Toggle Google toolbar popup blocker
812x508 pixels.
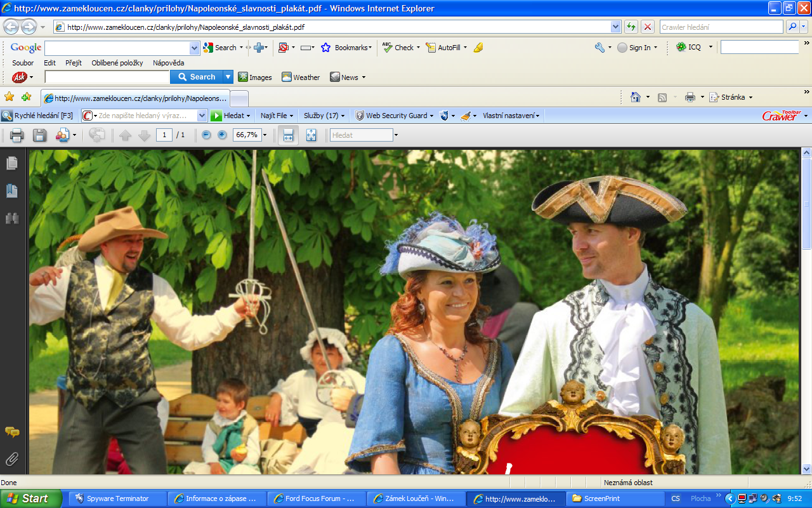pos(283,48)
